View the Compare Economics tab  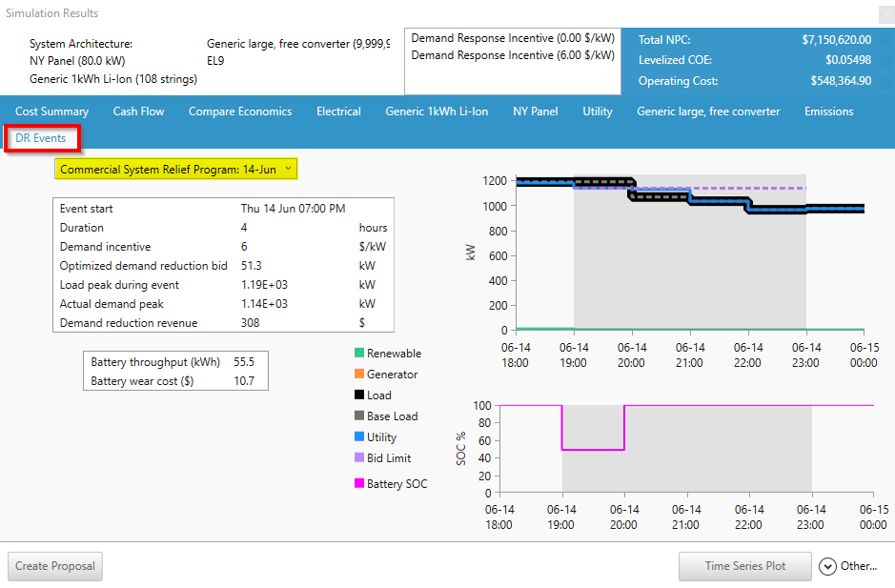click(240, 111)
